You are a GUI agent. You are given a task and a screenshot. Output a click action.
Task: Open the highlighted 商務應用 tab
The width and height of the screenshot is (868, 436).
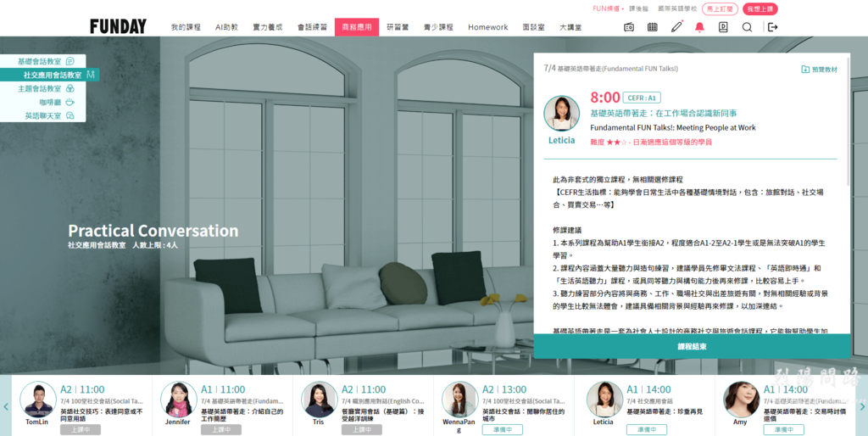point(357,26)
